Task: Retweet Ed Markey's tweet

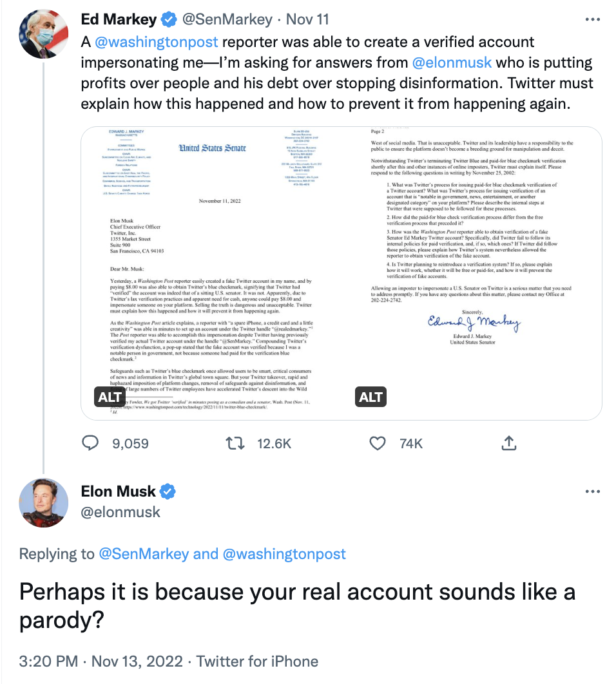Action: point(235,444)
